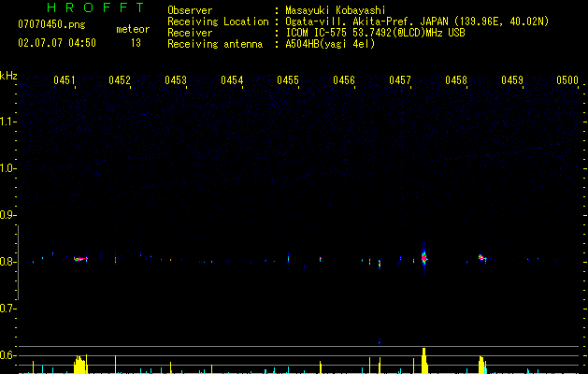Click the 0.7 kHz frequency label
The image size is (588, 374).
tap(7, 309)
